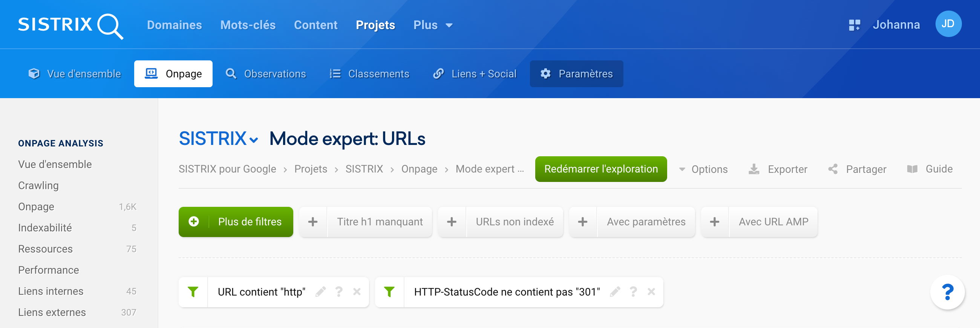The image size is (980, 328).
Task: Click Plus de filtres button
Action: point(236,222)
